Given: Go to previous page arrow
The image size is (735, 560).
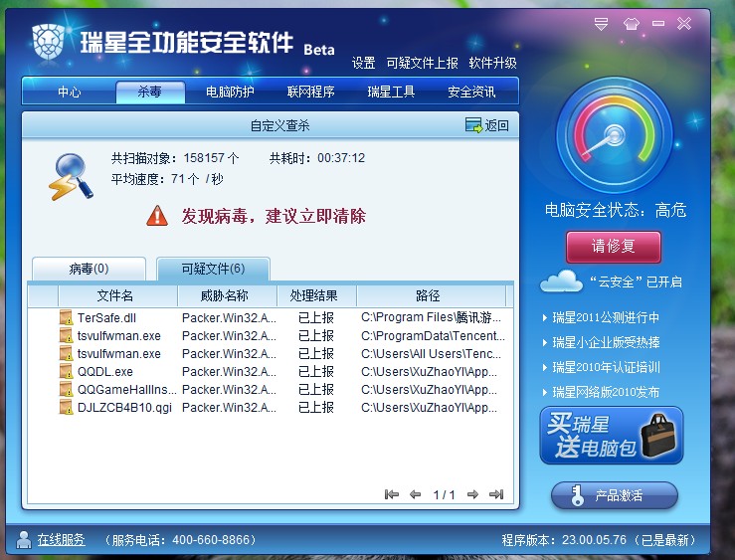Looking at the screenshot, I should [x=415, y=494].
